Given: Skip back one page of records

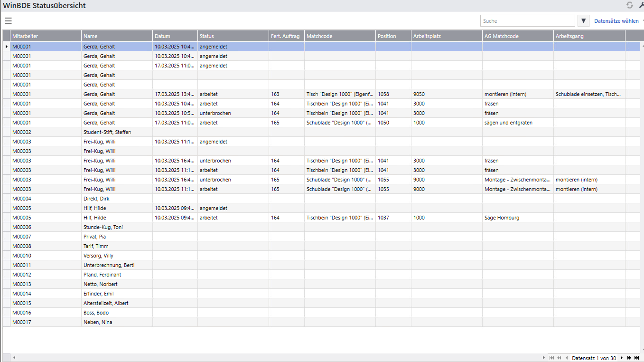Looking at the screenshot, I should (x=559, y=358).
